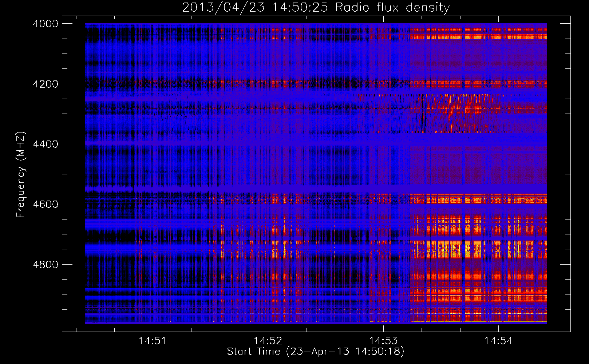Viewport: 589px width, 364px height.
Task: Click the 'Frequency (MHZ)' axis title
Action: (21, 174)
